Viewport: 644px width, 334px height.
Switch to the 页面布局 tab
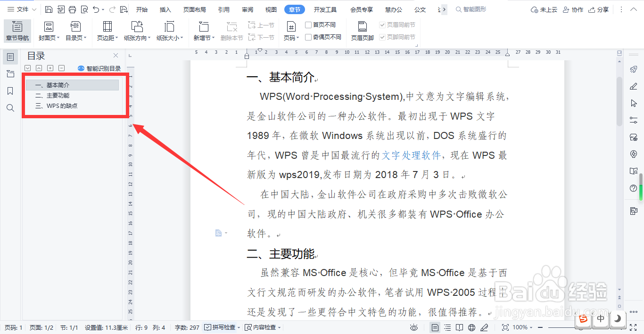coord(195,9)
